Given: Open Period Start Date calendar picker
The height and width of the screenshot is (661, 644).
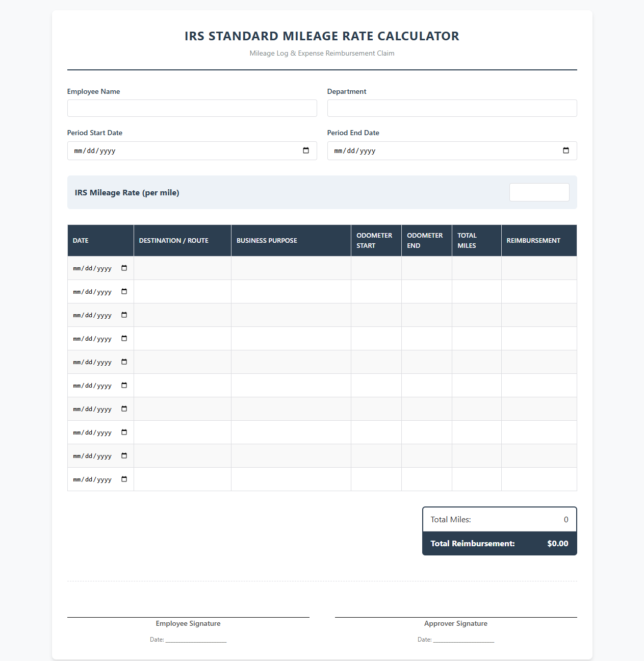Looking at the screenshot, I should tap(306, 150).
